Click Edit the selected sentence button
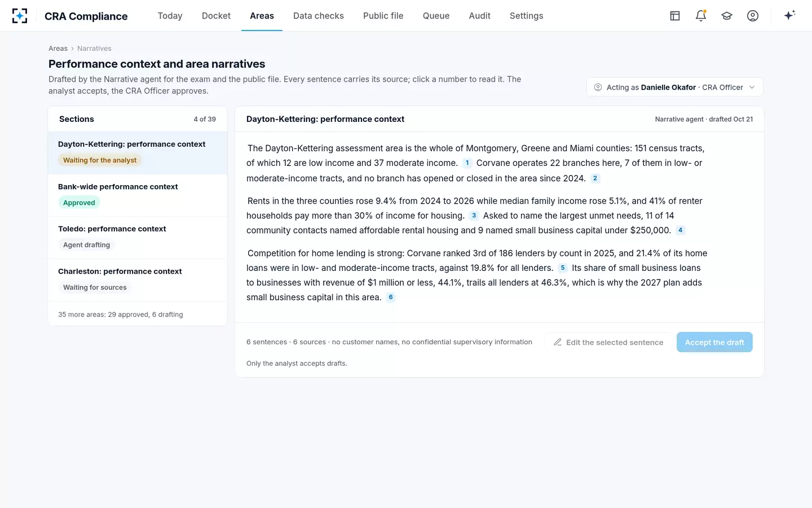The width and height of the screenshot is (812, 508). pyautogui.click(x=608, y=342)
